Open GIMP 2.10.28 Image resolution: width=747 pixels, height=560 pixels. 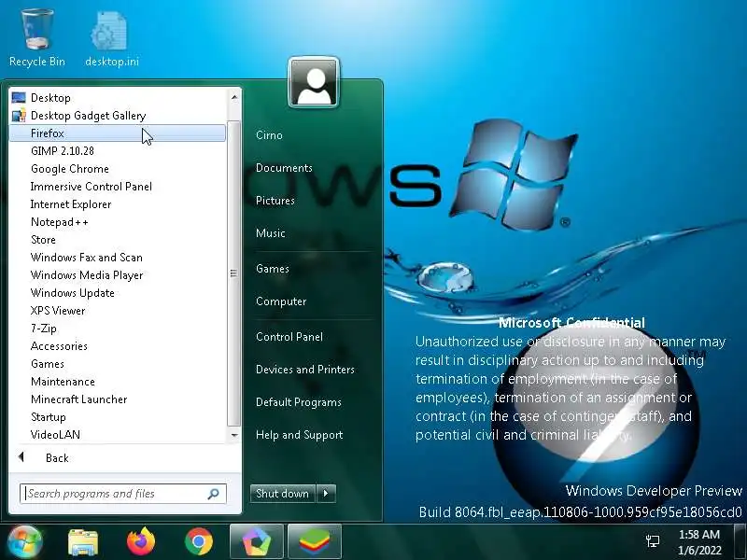(117, 151)
